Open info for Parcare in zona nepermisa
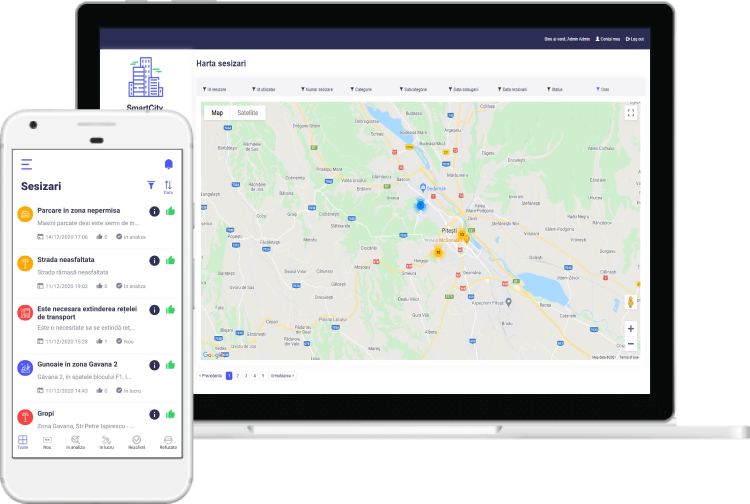The width and height of the screenshot is (750, 504). [154, 211]
